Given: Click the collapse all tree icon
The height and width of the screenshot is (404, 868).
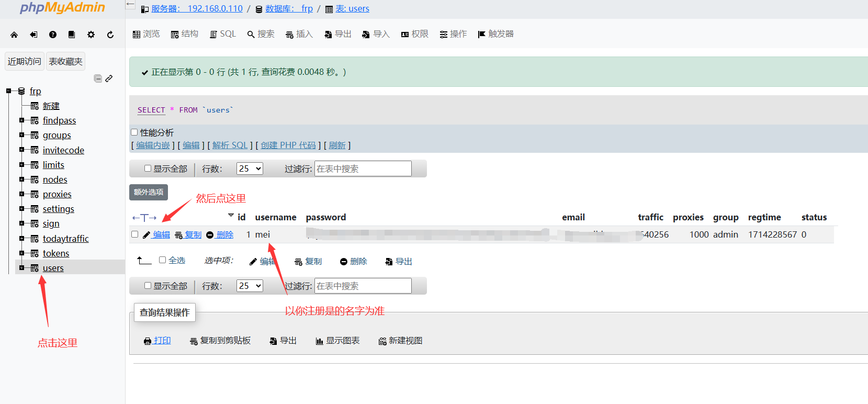Looking at the screenshot, I should (x=98, y=78).
